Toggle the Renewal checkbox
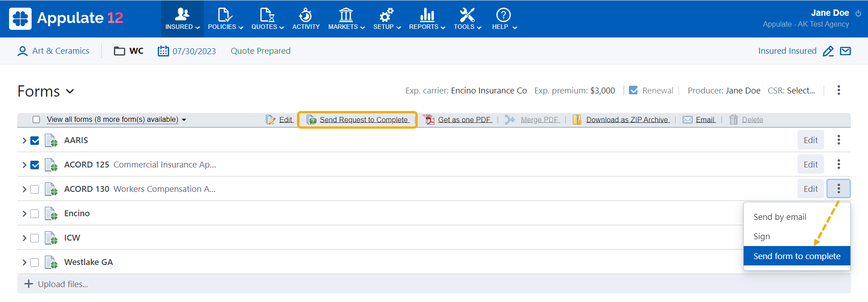The image size is (868, 302). [633, 90]
